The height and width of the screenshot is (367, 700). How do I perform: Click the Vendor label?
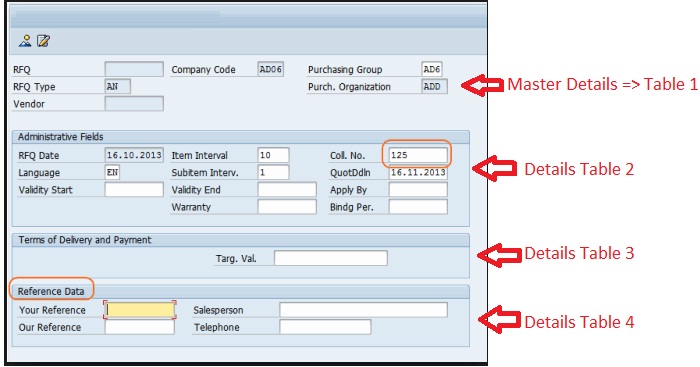[29, 104]
